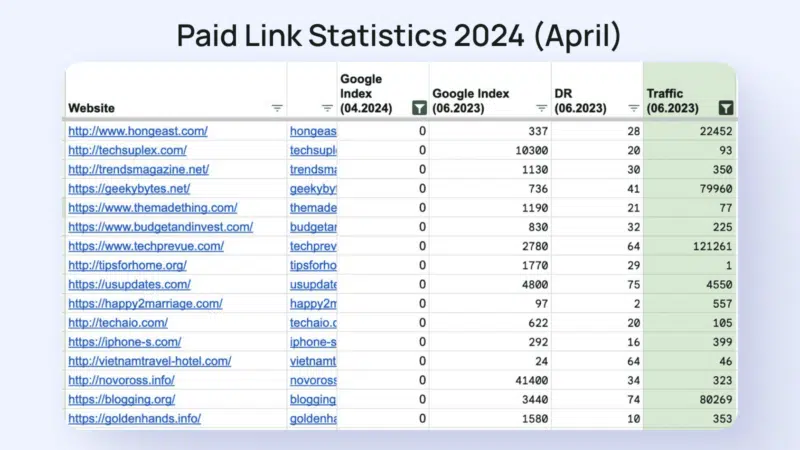Click the active filter icon on Google Index (04.2024)
Screen dimensions: 800x450
click(x=419, y=108)
